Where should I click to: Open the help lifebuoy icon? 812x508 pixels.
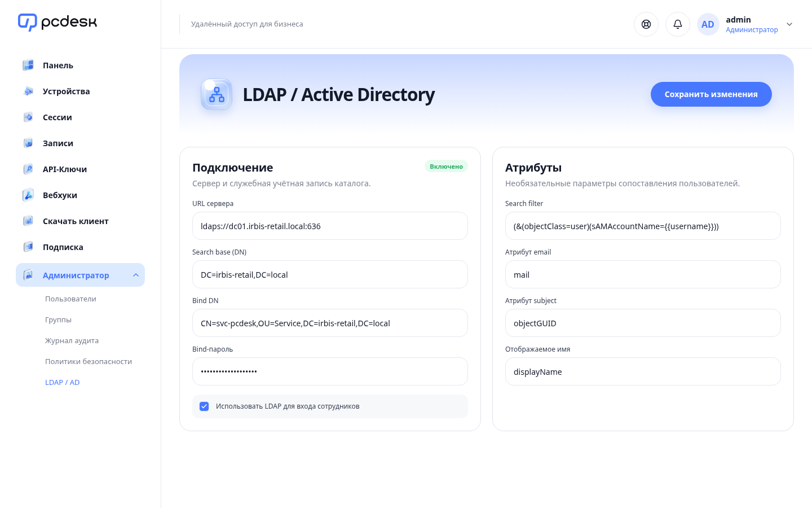(x=646, y=24)
